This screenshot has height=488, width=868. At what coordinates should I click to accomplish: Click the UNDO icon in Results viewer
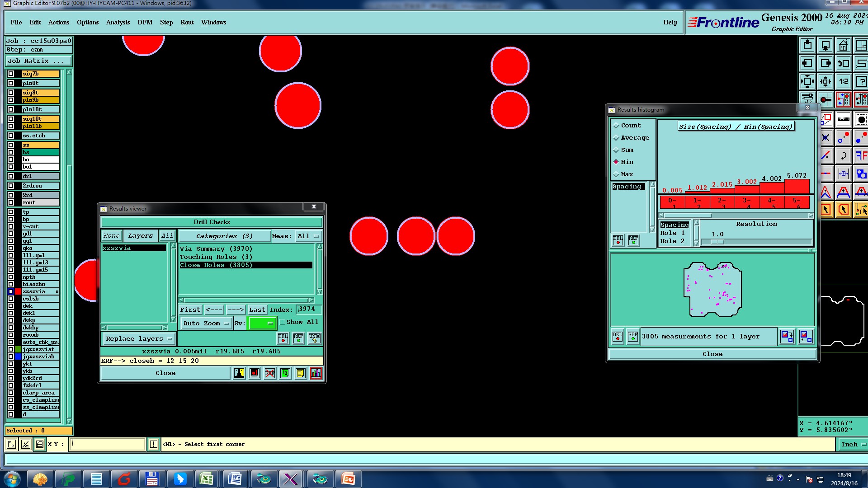tap(314, 338)
